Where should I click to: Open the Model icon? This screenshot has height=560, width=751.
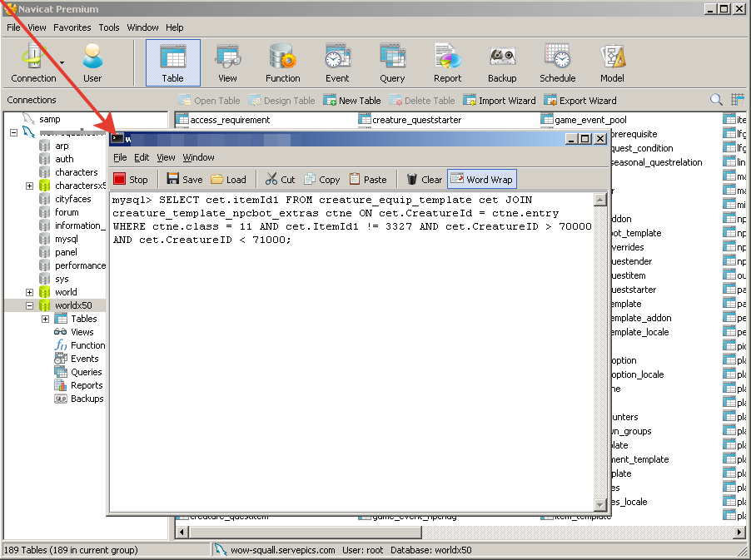click(612, 62)
